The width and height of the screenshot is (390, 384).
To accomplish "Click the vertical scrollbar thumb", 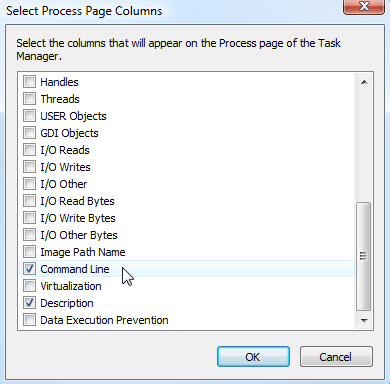I will (364, 256).
